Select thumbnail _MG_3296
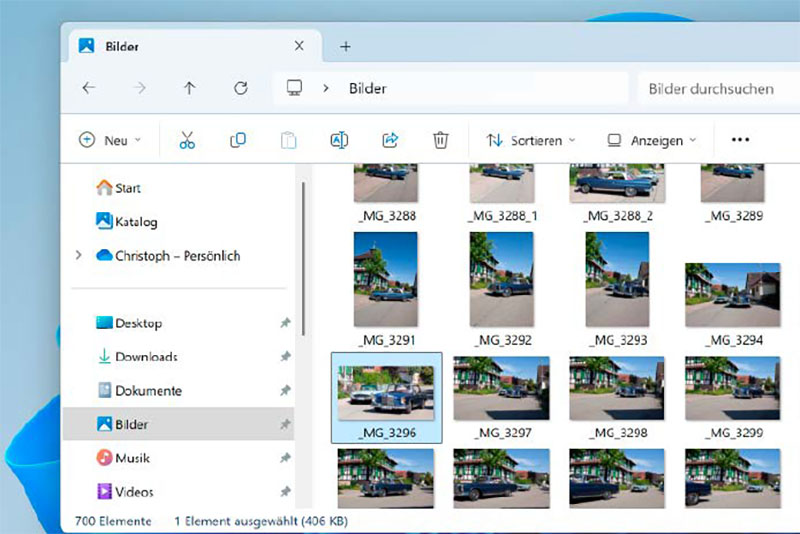The height and width of the screenshot is (534, 800). 386,398
